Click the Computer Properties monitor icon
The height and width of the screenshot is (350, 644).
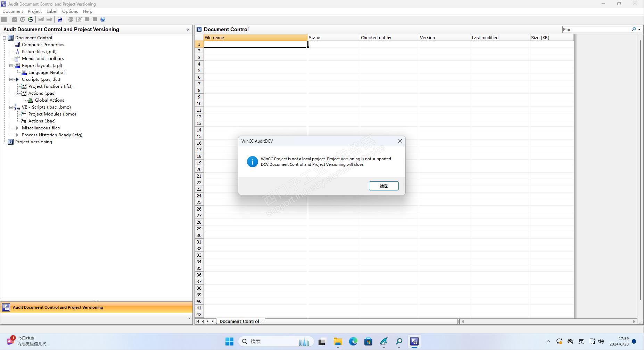17,45
